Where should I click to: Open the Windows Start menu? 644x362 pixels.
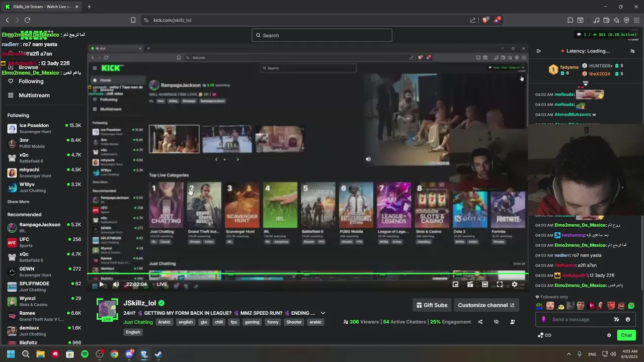[x=11, y=354]
